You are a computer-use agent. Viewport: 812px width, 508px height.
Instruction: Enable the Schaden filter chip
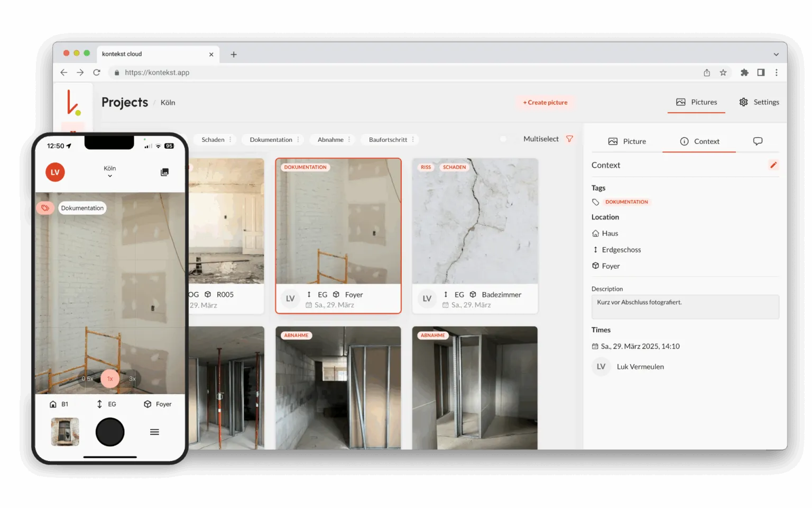tap(214, 139)
